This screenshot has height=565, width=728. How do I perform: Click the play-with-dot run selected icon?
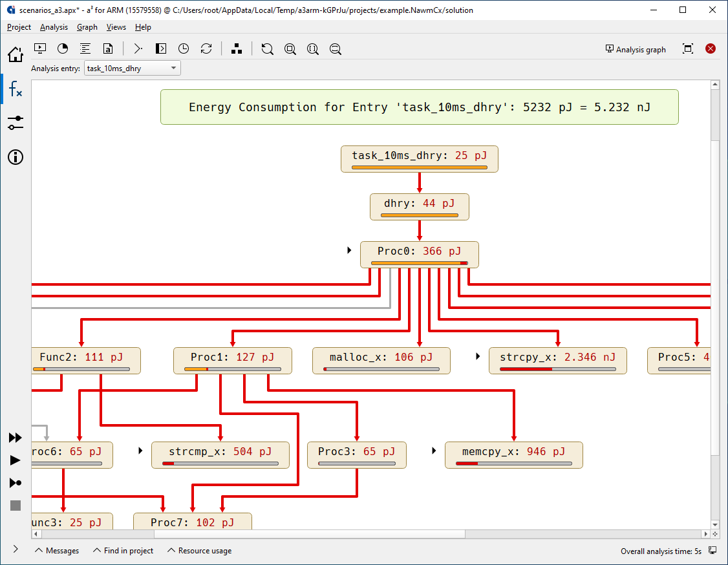(x=16, y=483)
